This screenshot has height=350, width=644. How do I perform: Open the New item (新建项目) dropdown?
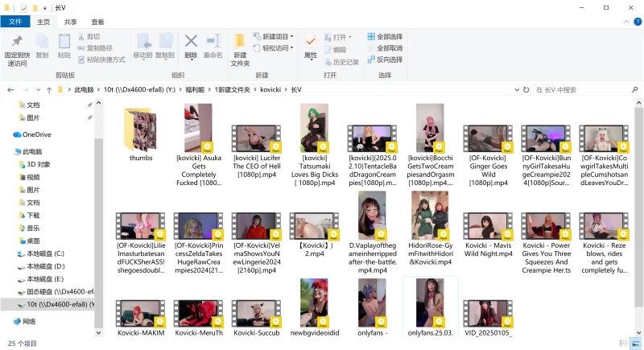[274, 36]
